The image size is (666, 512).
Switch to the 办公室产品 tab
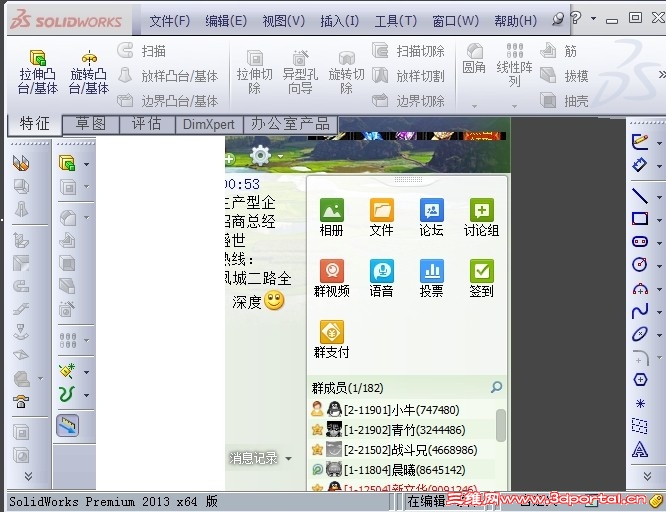pos(290,124)
